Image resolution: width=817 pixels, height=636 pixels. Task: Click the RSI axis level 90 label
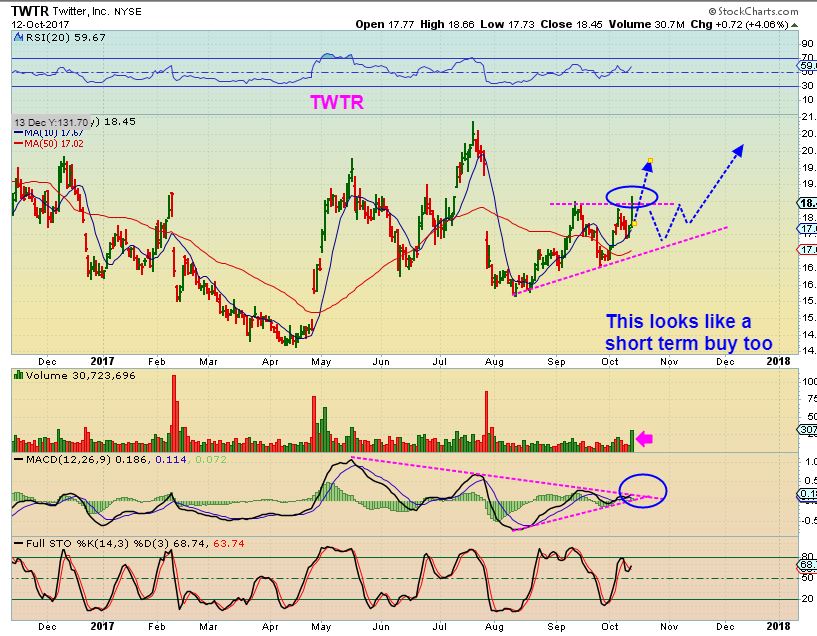coord(808,44)
